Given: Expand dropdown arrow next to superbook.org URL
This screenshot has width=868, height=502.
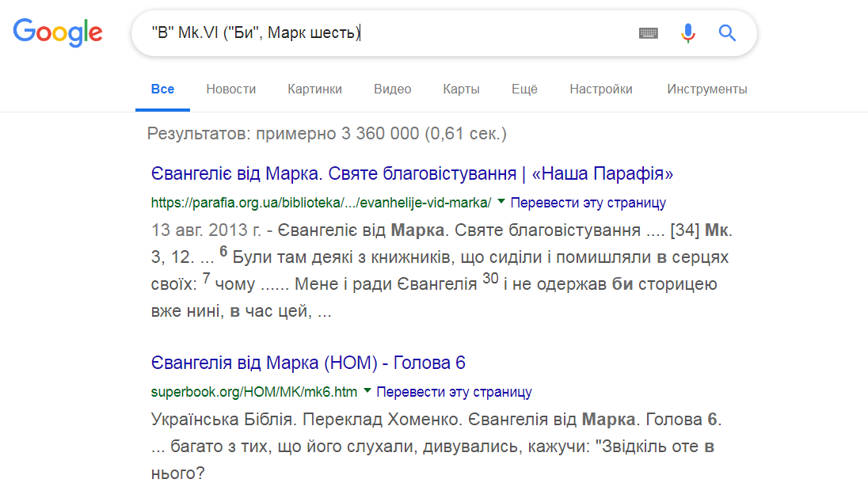Looking at the screenshot, I should pos(367,390).
